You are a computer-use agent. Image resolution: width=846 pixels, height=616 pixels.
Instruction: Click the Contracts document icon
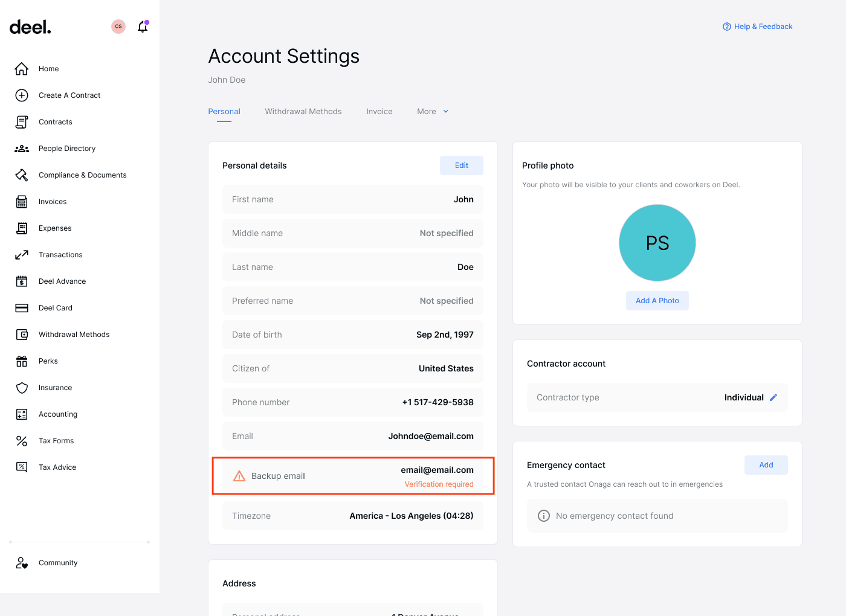21,121
